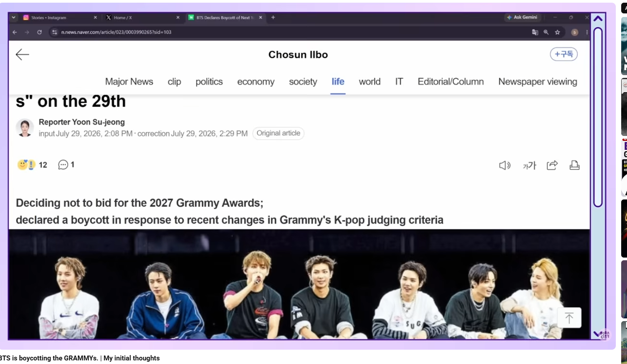This screenshot has height=364, width=627.
Task: Click the Ask Gemini button
Action: coord(522,17)
